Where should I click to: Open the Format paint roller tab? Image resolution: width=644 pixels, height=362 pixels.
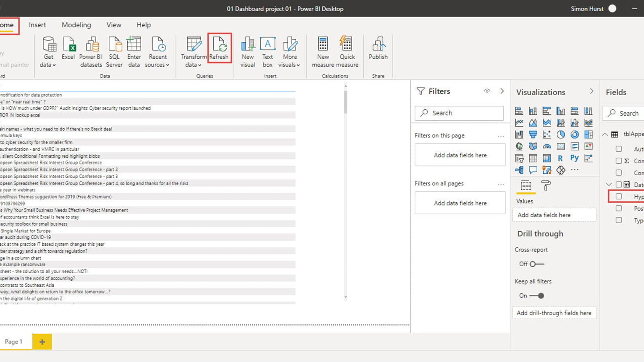(546, 185)
